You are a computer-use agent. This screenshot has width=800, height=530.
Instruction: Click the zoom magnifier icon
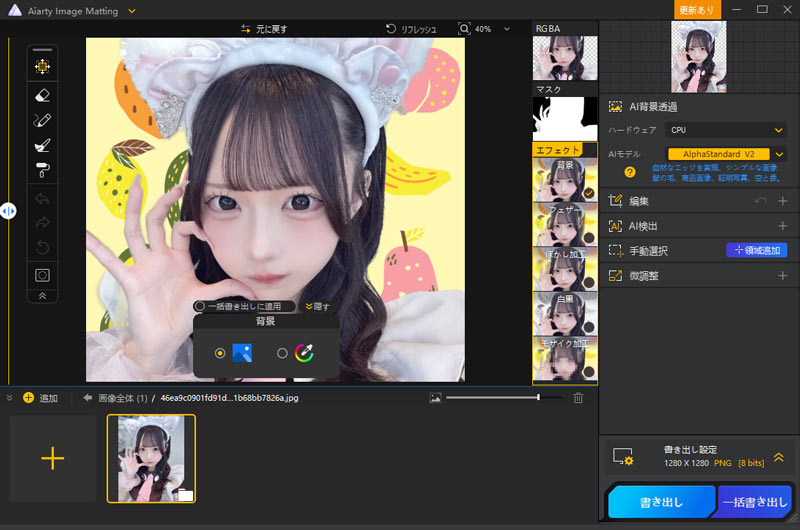464,29
